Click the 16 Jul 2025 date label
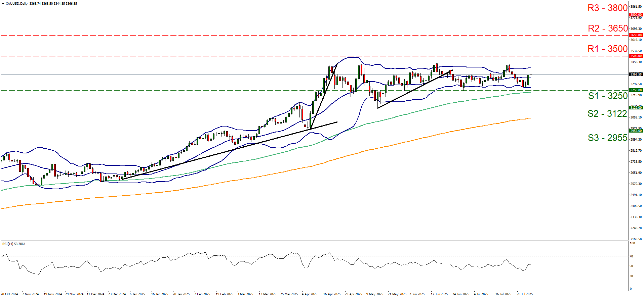The height and width of the screenshot is (298, 644). [x=503, y=294]
